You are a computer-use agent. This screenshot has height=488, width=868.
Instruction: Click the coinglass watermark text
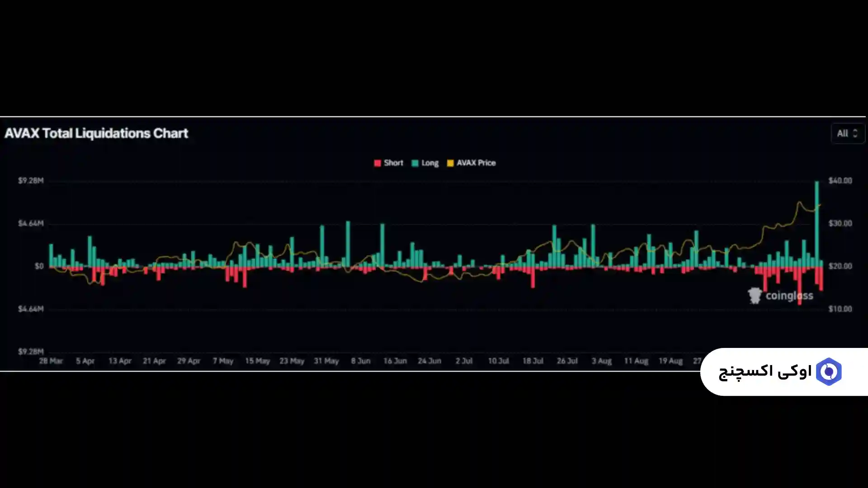click(789, 296)
